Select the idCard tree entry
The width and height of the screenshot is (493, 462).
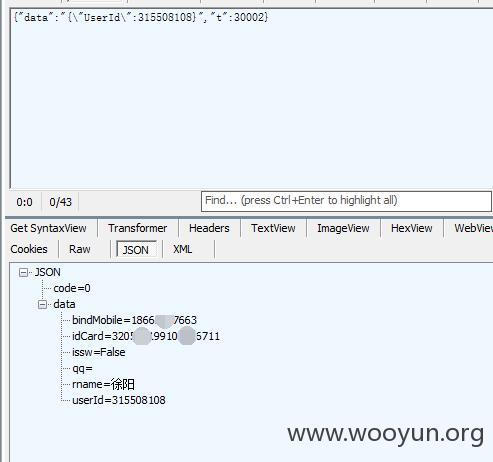146,336
